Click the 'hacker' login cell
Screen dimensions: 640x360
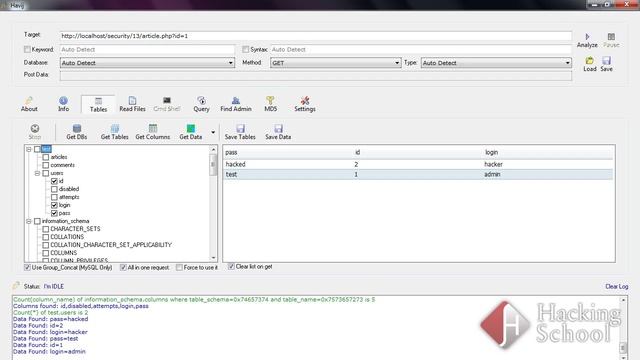[493, 164]
